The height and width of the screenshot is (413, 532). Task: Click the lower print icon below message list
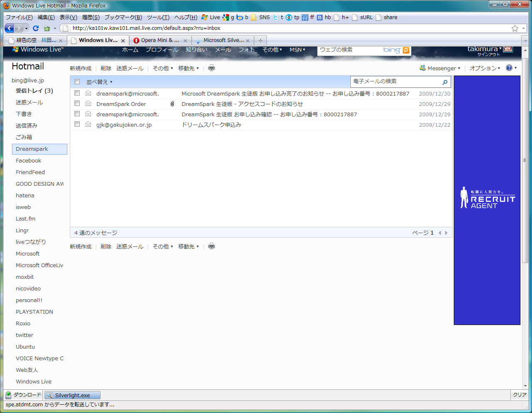click(x=212, y=246)
